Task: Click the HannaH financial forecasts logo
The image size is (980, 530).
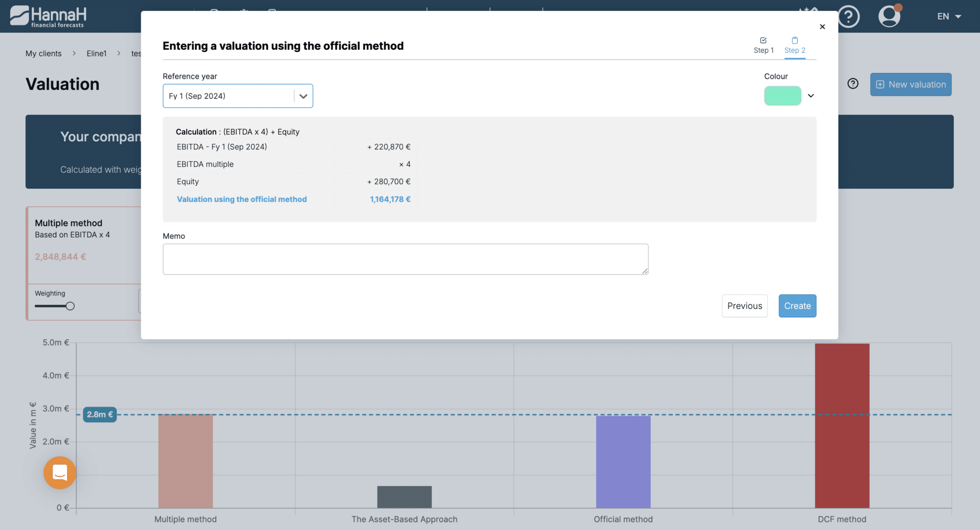Action: pos(48,16)
